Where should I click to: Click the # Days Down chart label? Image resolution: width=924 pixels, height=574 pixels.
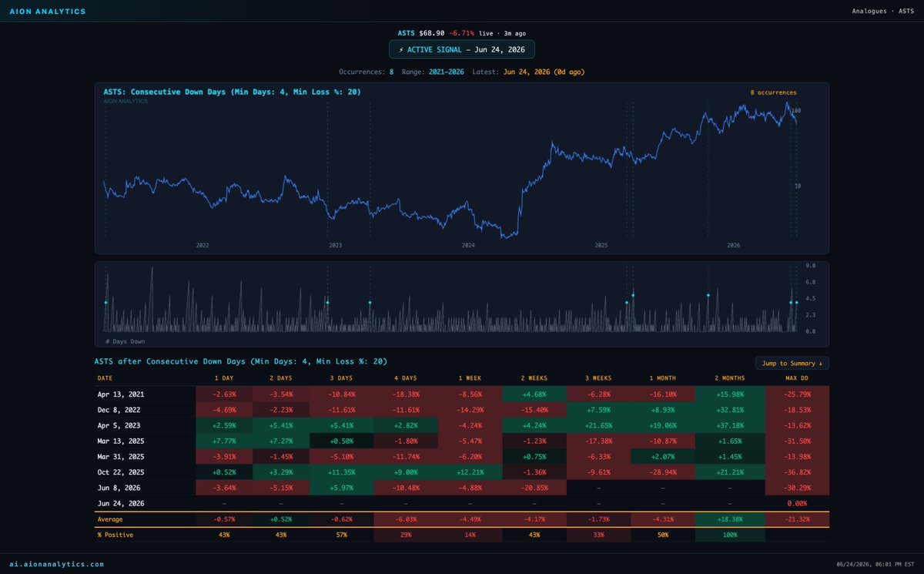(x=124, y=341)
